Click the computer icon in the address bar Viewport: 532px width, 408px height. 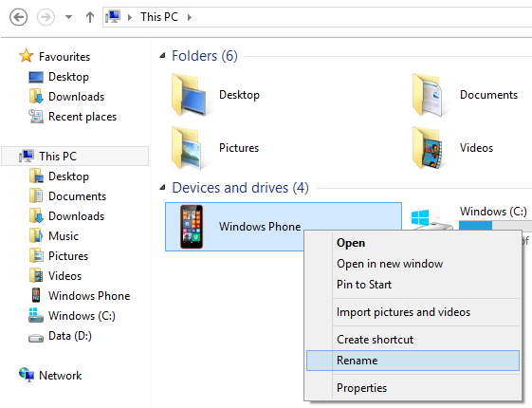113,17
